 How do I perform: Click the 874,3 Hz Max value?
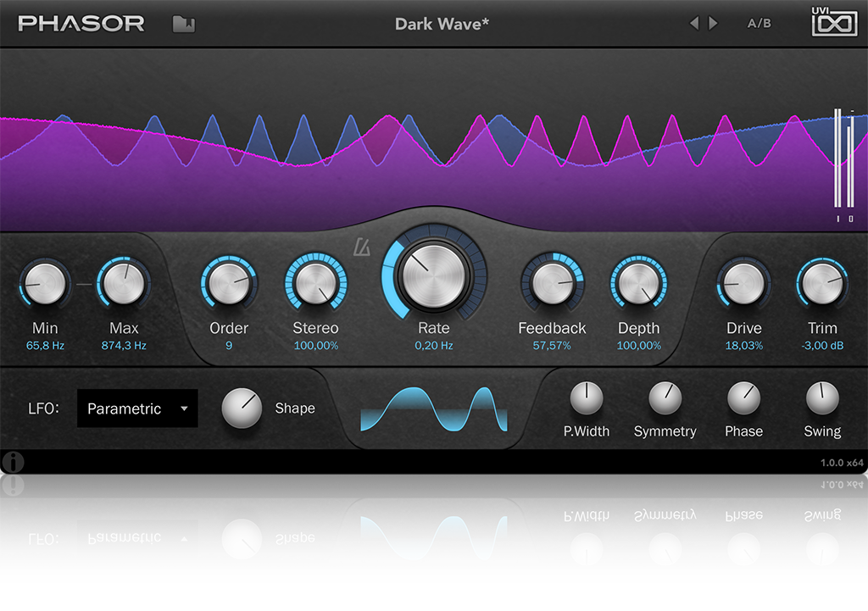(124, 346)
